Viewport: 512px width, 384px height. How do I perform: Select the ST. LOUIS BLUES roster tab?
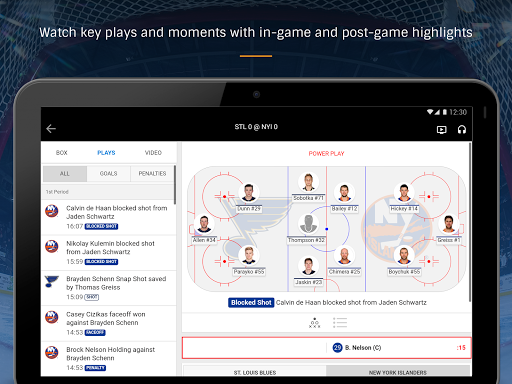tap(255, 372)
